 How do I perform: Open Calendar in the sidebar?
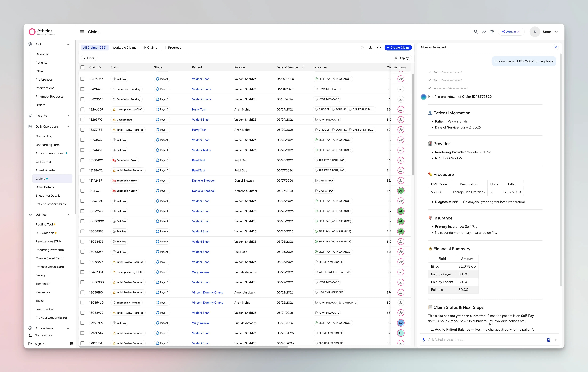(42, 54)
